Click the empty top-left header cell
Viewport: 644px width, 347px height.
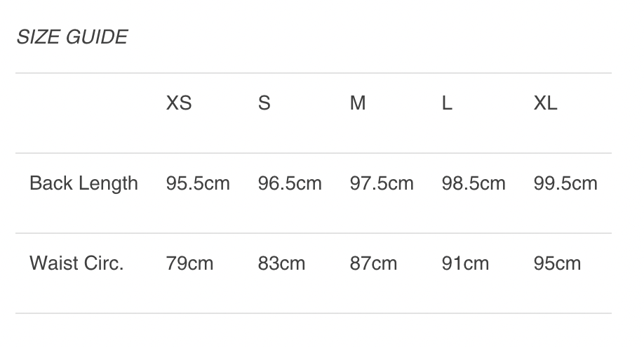(x=83, y=113)
